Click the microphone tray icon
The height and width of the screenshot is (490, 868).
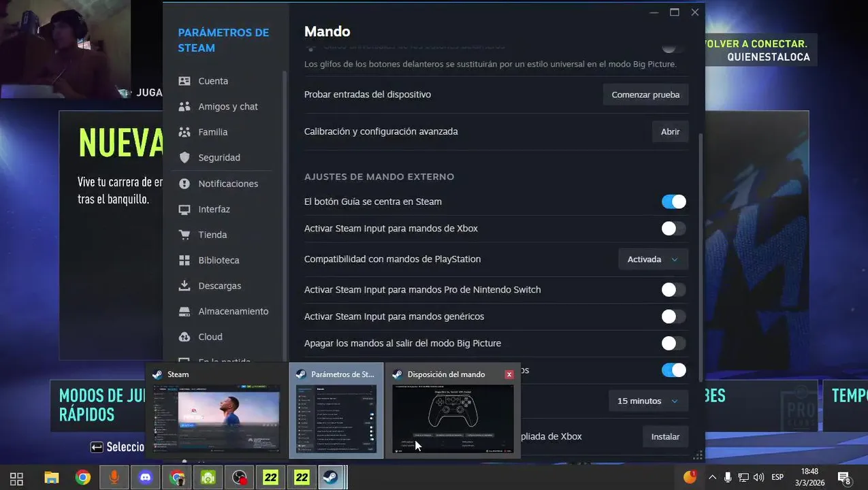(728, 478)
